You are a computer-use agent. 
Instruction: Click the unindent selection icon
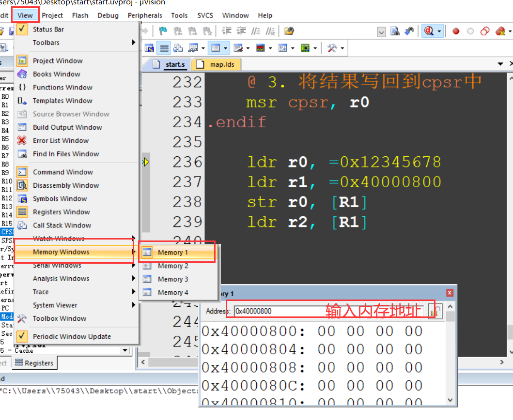pos(241,31)
